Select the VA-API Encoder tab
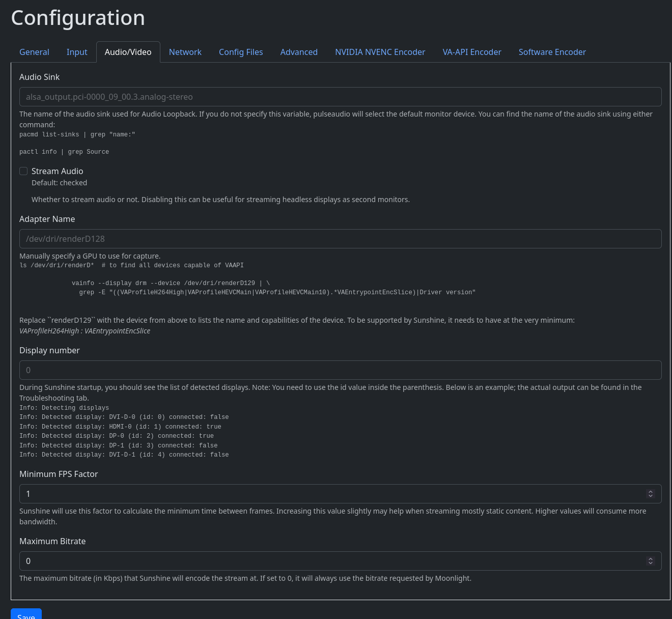The image size is (672, 619). (x=472, y=52)
